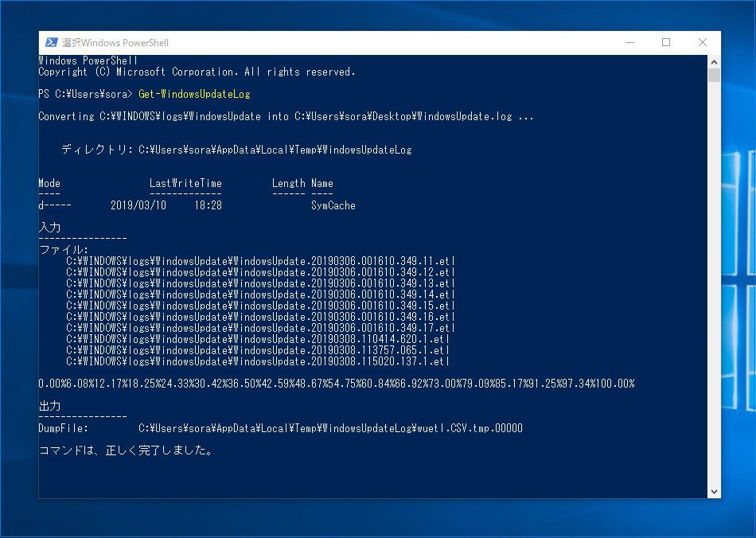
Task: Click the 出力 heading
Action: pyautogui.click(x=49, y=406)
